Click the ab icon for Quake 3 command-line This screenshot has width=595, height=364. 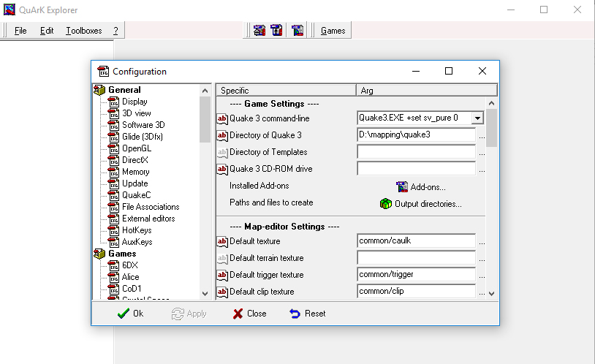click(x=222, y=119)
